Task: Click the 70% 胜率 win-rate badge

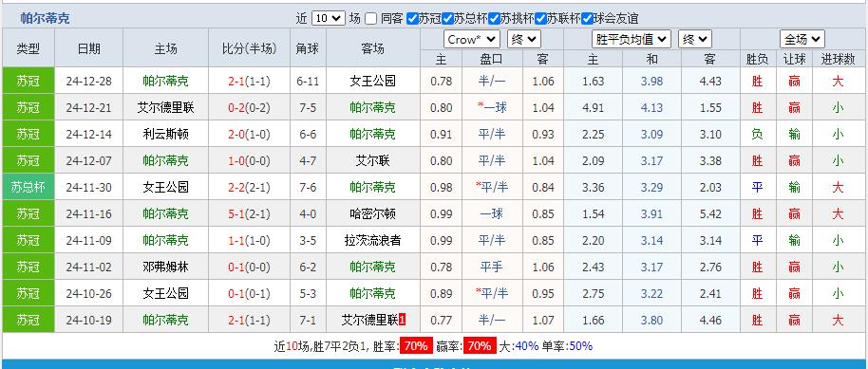Action: point(416,346)
